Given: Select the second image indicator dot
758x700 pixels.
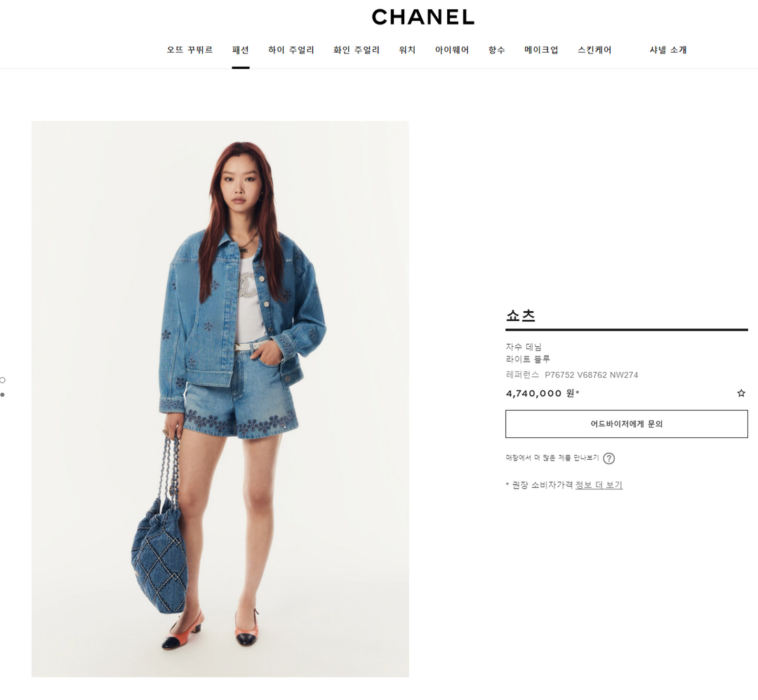Looking at the screenshot, I should tap(2, 395).
